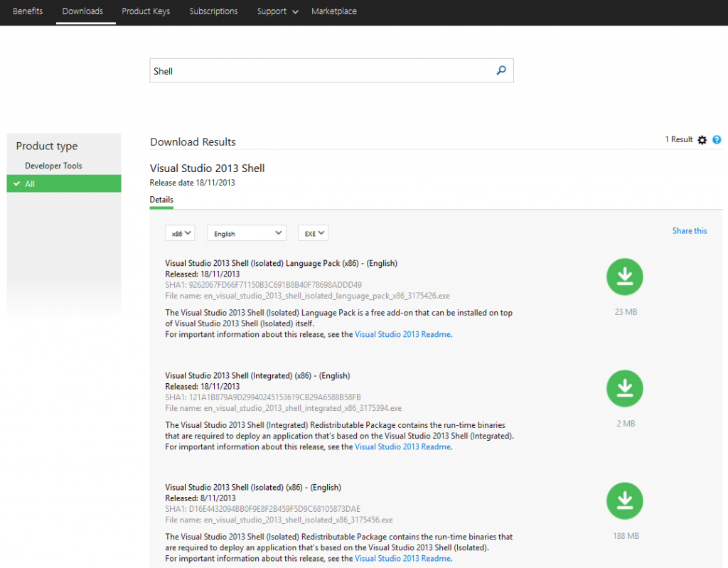Expand the Support menu

click(x=277, y=11)
